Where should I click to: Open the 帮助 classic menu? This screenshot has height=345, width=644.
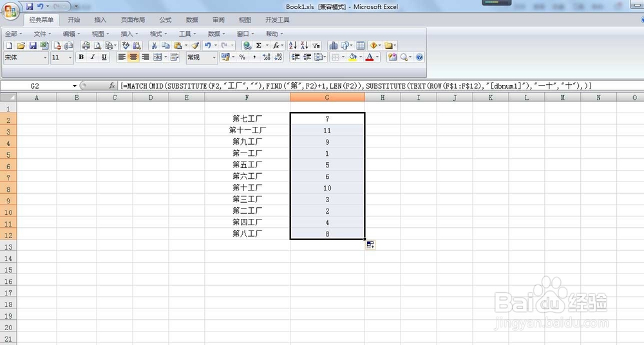click(274, 33)
